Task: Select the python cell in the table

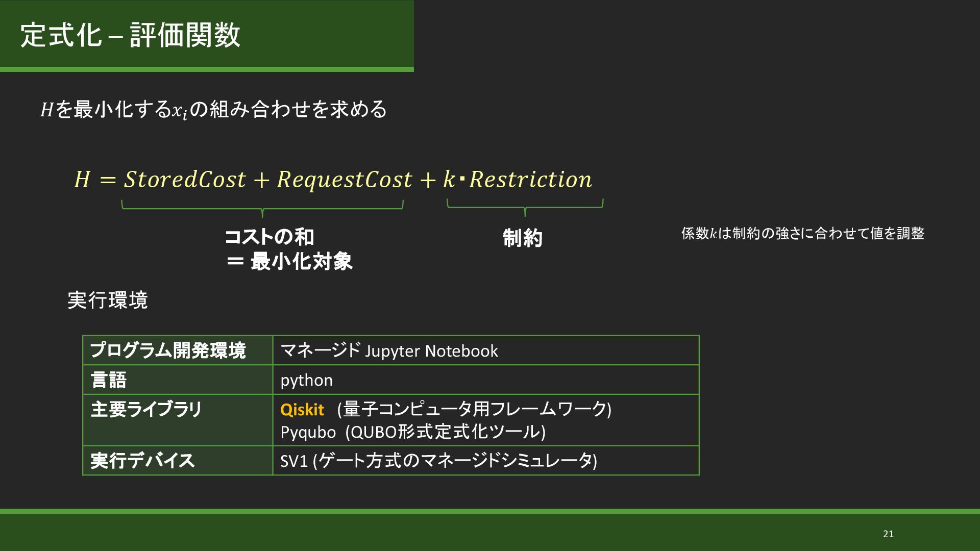Action: click(306, 380)
